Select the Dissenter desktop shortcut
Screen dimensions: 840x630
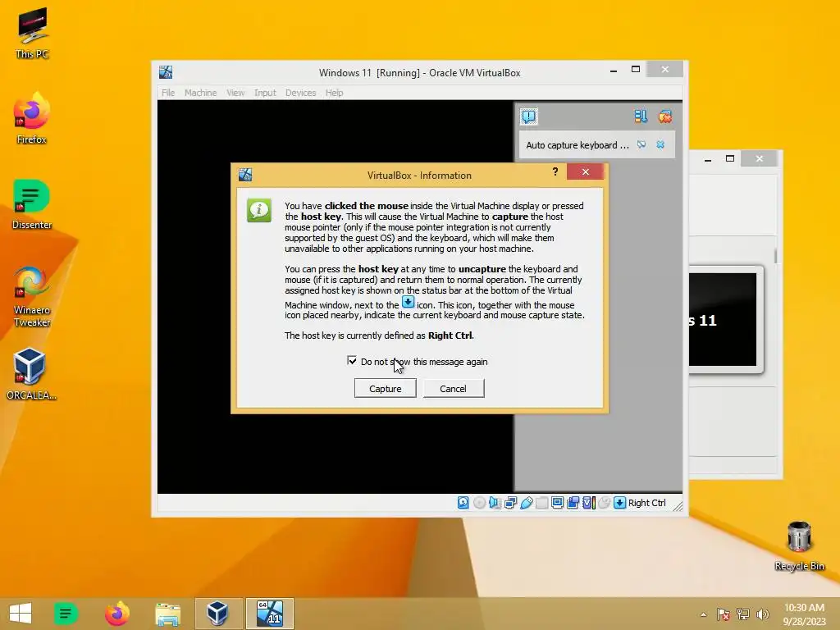[x=32, y=203]
